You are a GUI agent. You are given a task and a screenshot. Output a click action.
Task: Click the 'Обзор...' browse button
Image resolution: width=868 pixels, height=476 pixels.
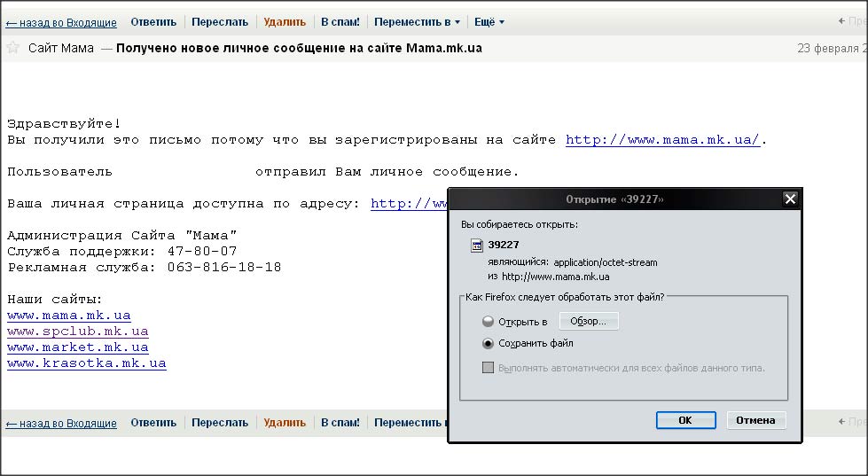pyautogui.click(x=589, y=321)
